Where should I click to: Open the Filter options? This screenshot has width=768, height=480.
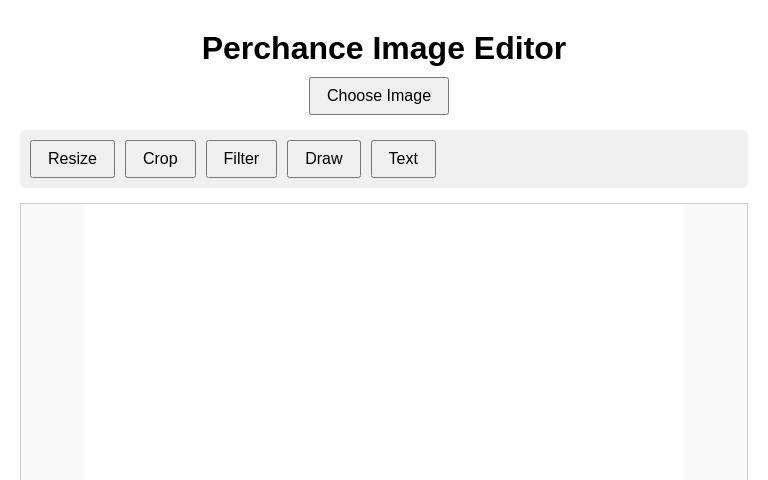[x=241, y=159]
